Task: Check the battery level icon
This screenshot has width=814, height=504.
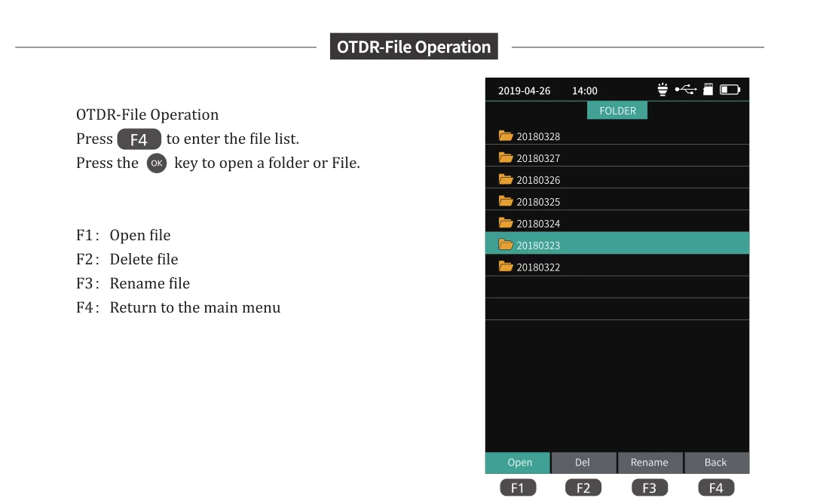Action: point(730,90)
